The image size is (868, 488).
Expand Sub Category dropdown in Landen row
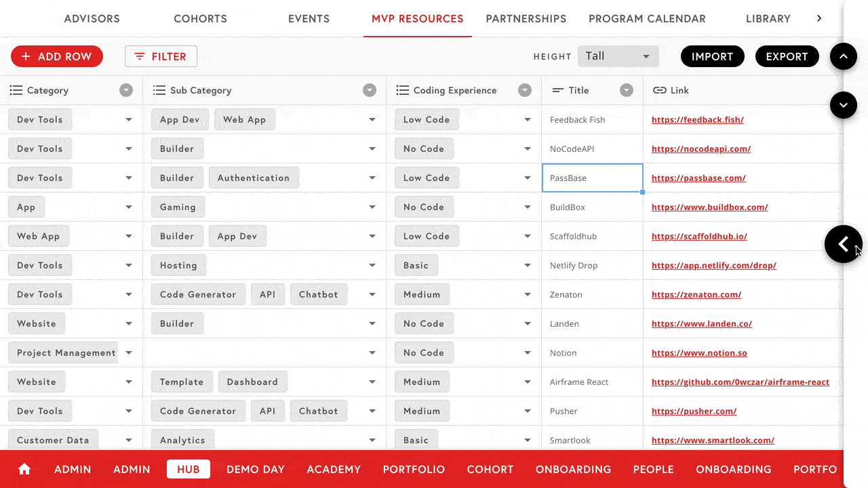click(x=372, y=324)
